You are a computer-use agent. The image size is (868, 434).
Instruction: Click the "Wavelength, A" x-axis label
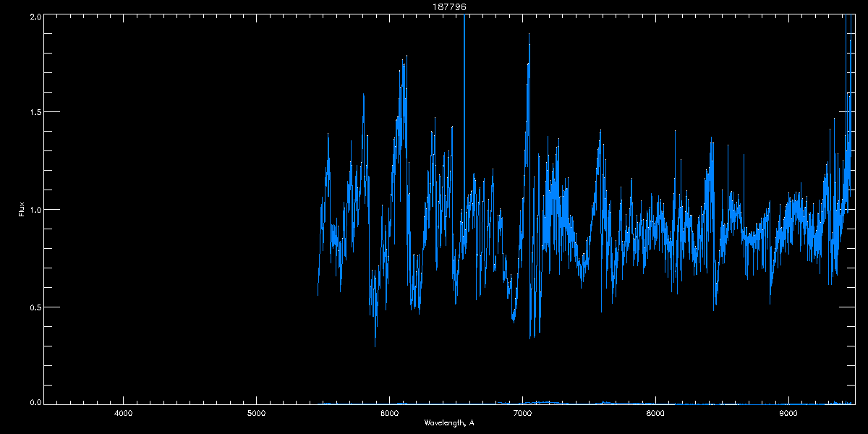point(448,423)
